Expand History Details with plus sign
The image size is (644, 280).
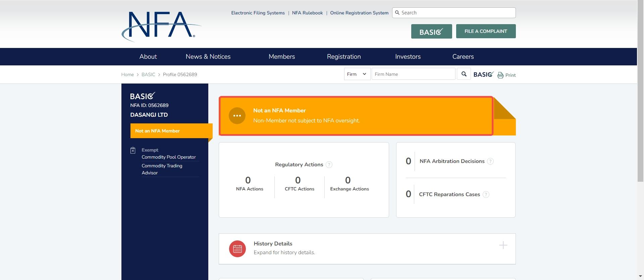coord(503,245)
